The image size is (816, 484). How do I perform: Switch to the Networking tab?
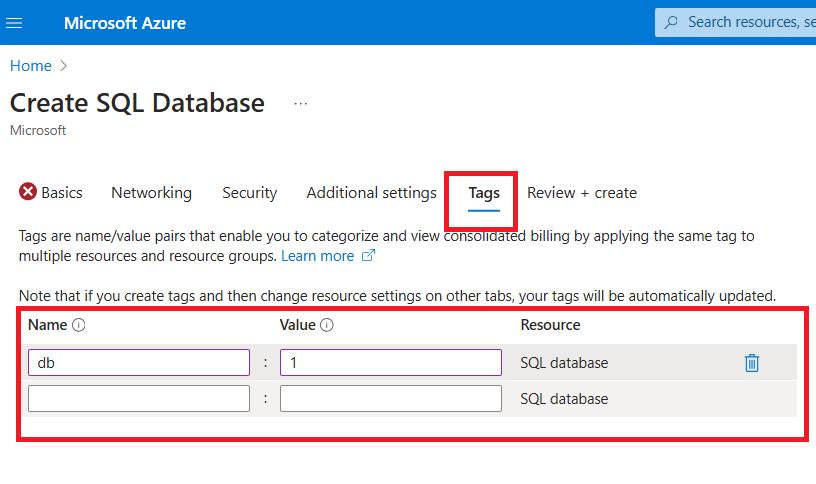pos(151,193)
